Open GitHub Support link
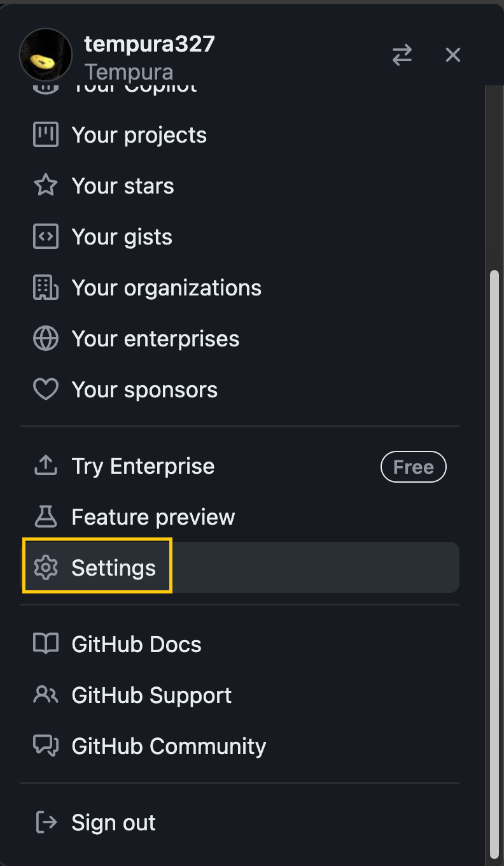Image resolution: width=504 pixels, height=866 pixels. (151, 695)
